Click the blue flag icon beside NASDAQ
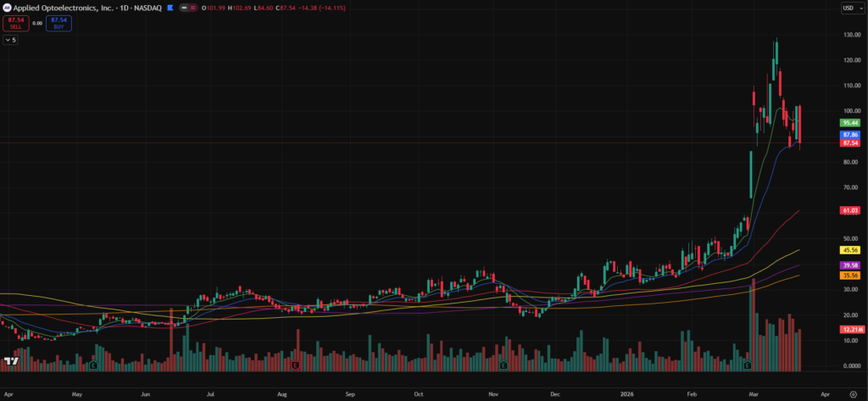 (171, 8)
